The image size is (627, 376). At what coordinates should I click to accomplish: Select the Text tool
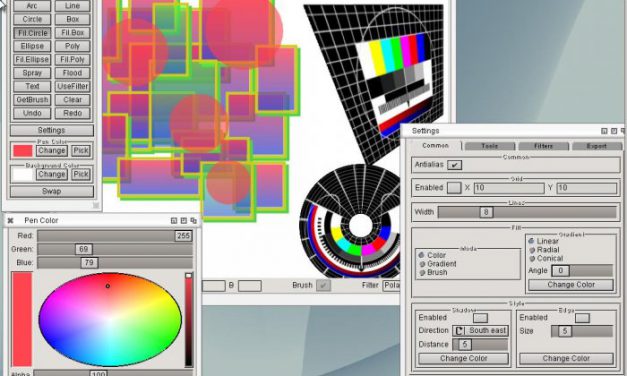click(32, 86)
